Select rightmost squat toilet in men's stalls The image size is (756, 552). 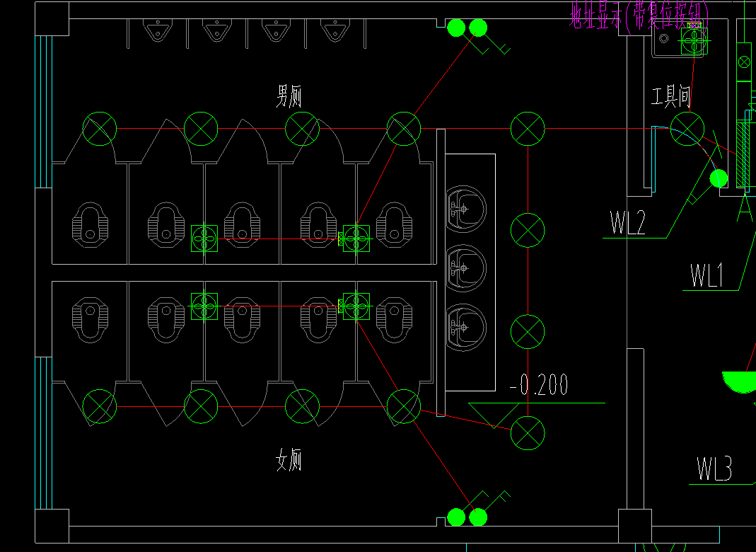tap(394, 225)
